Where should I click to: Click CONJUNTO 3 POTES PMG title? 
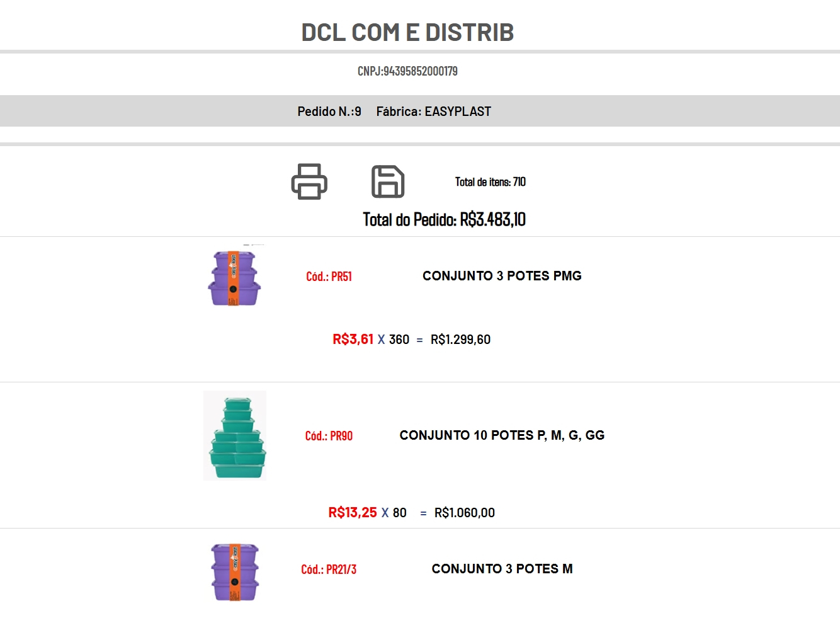pos(502,276)
